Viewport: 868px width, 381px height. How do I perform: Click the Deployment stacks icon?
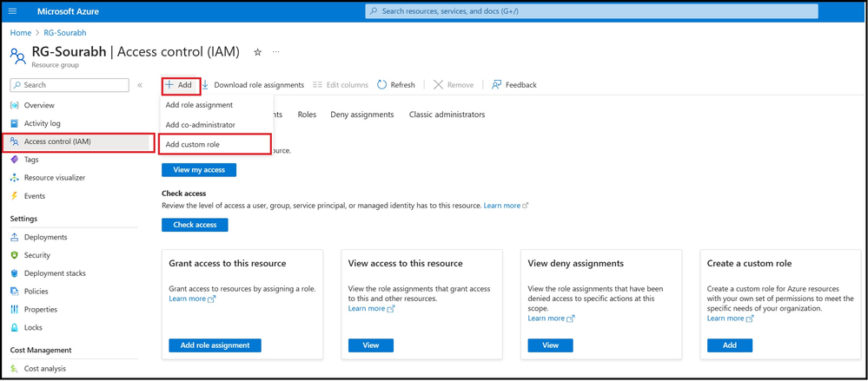coord(15,273)
